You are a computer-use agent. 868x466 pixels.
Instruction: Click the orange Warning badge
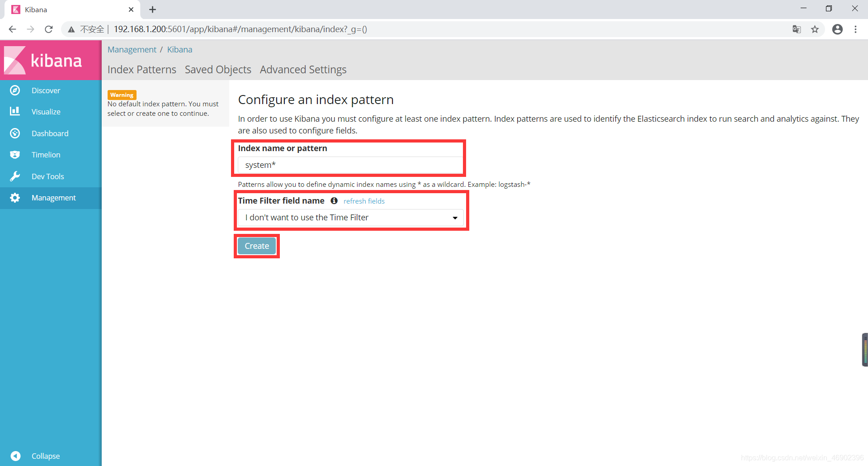(x=122, y=95)
